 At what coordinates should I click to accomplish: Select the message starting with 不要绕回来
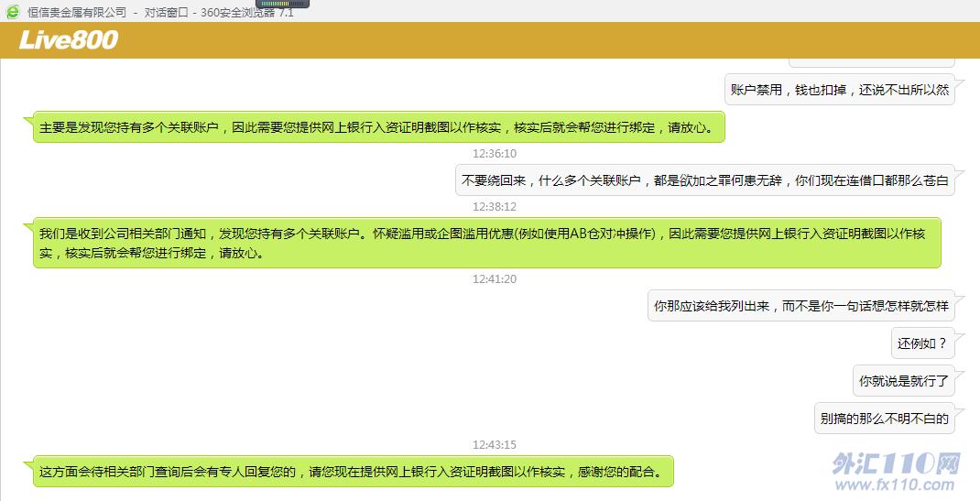tap(704, 180)
